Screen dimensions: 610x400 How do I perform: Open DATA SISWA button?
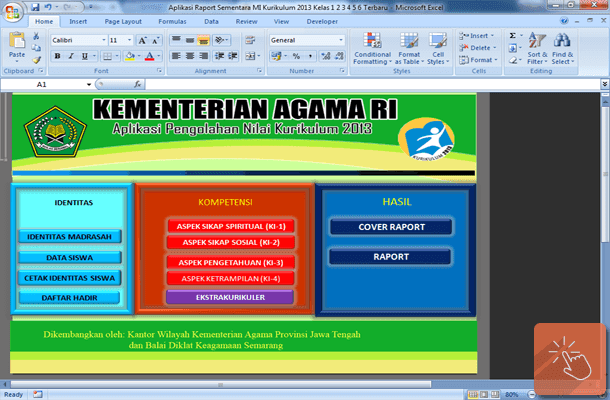click(x=70, y=258)
